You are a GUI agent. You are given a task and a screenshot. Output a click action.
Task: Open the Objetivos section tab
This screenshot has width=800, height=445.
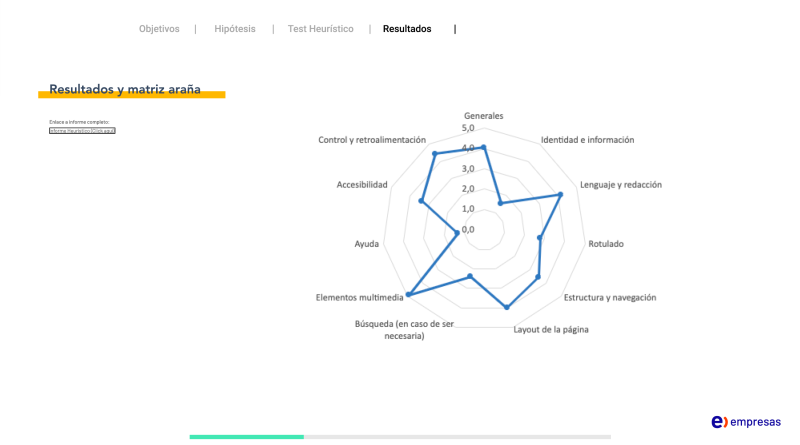click(x=159, y=29)
